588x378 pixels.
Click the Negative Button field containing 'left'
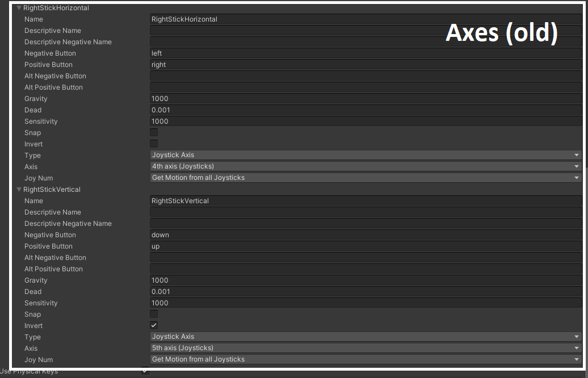(366, 53)
